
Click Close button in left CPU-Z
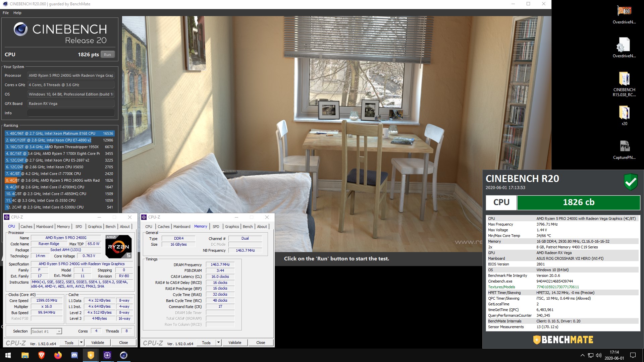[123, 343]
